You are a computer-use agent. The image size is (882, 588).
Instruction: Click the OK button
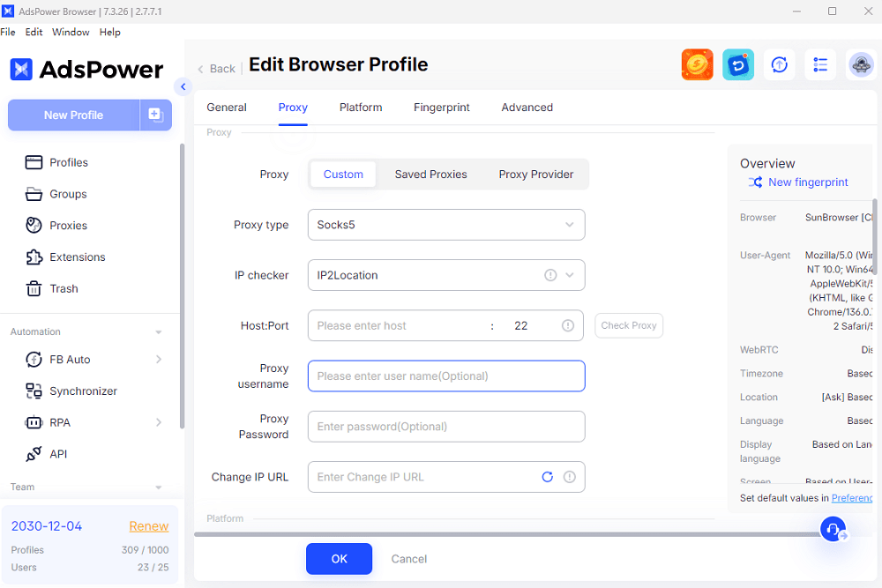coord(340,559)
